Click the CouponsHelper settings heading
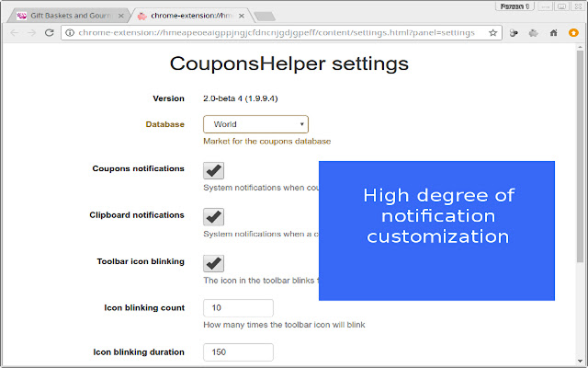This screenshot has height=368, width=588. tap(289, 63)
